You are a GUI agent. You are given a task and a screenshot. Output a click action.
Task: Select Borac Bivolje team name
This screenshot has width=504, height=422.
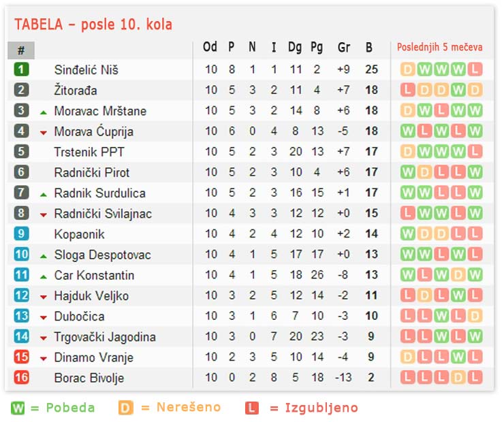click(x=89, y=378)
